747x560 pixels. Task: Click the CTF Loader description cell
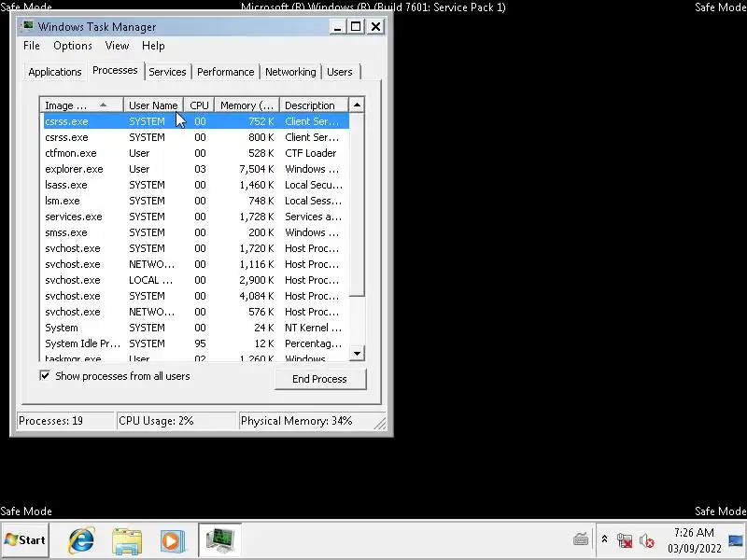pos(311,153)
